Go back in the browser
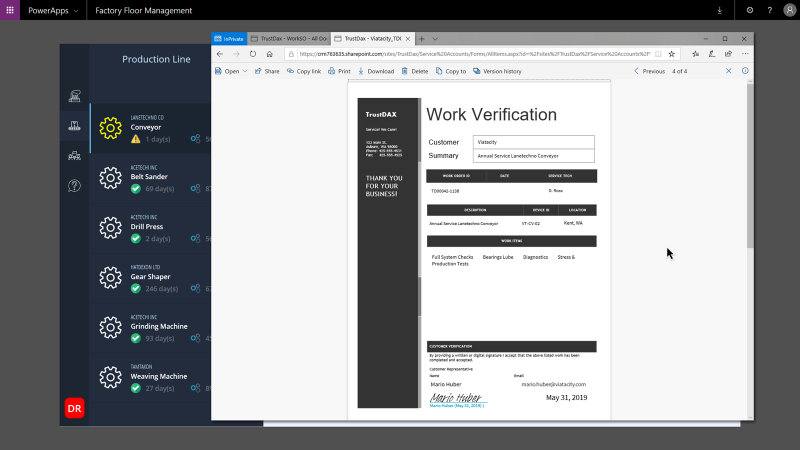This screenshot has height=450, width=800. [220, 54]
